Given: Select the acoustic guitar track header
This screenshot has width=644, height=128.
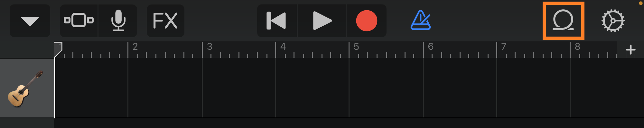Looking at the screenshot, I should coord(27,88).
